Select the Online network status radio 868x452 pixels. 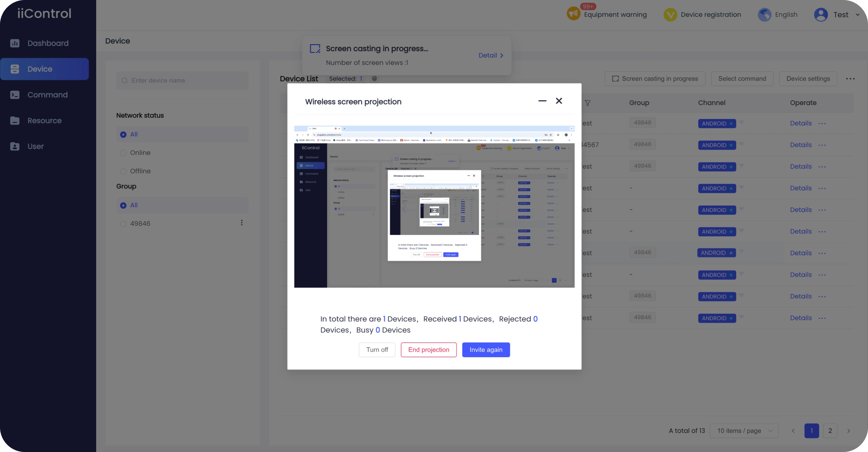[x=123, y=153]
